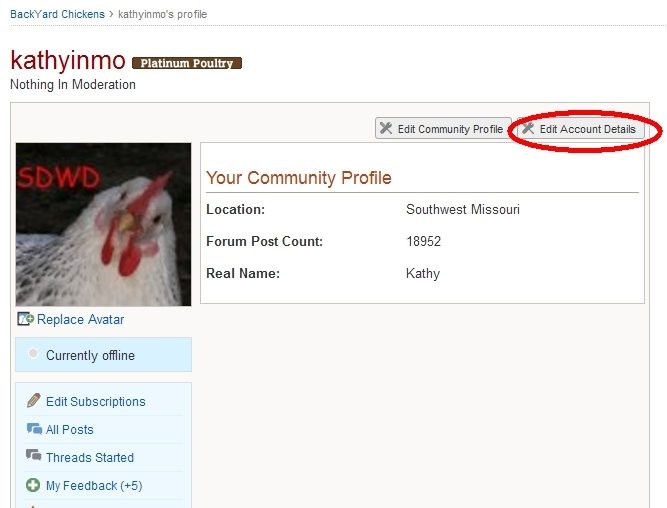Click the speech bubbles icon beside All Posts
The height and width of the screenshot is (508, 667).
pyautogui.click(x=33, y=429)
